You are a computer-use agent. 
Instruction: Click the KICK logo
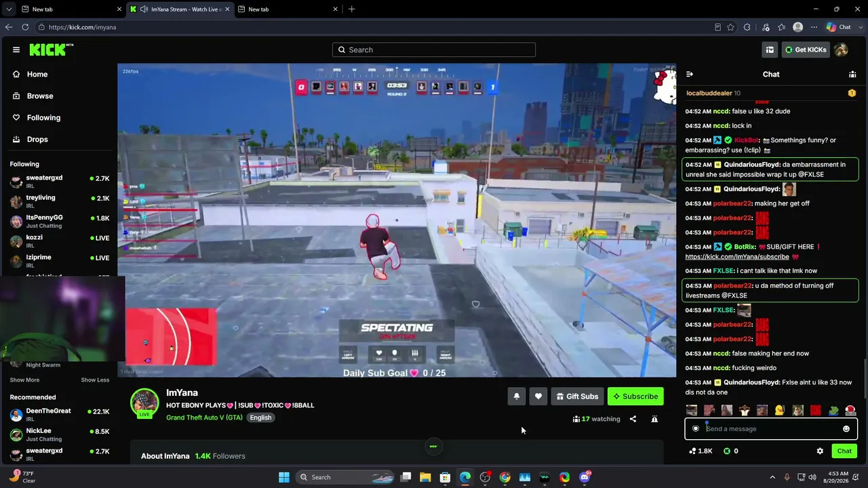[51, 49]
